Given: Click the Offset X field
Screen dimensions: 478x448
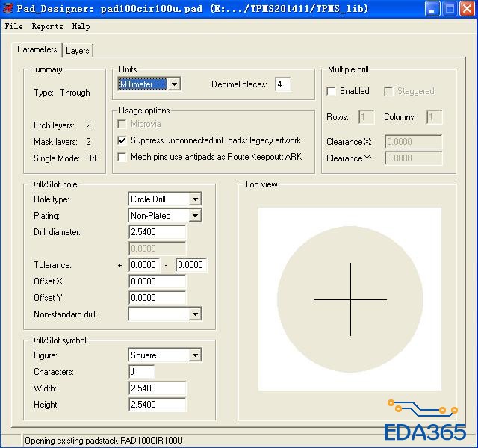Looking at the screenshot, I should click(158, 281).
